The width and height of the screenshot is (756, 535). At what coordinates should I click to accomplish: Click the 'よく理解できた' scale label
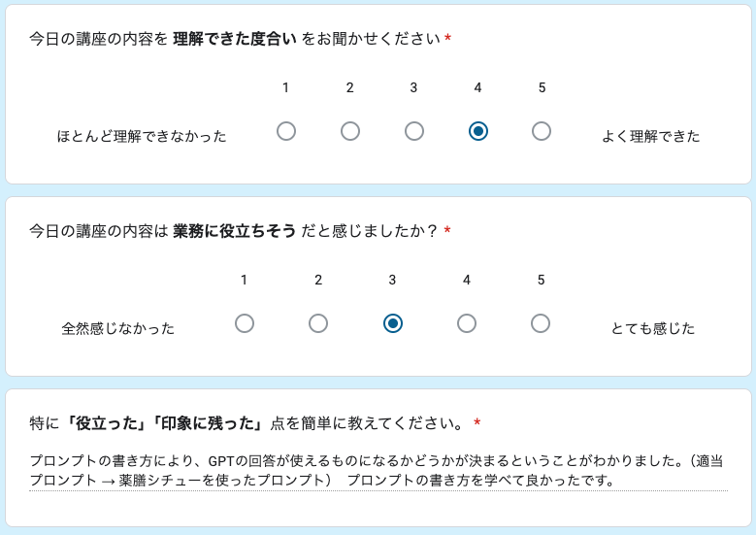(650, 136)
